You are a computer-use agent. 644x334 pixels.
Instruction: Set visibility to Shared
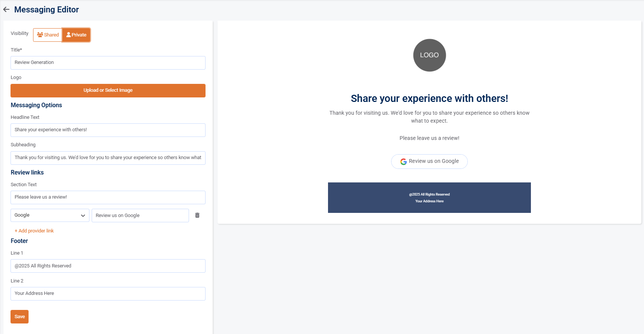coord(48,35)
